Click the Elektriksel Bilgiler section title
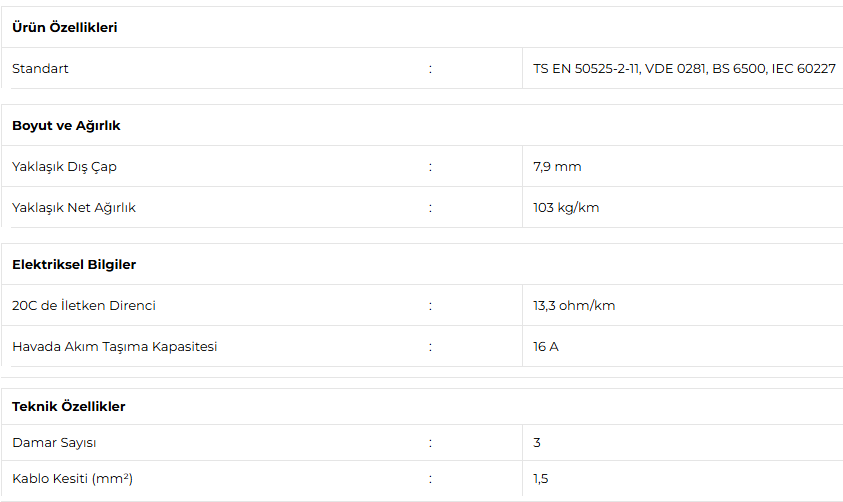 74,265
